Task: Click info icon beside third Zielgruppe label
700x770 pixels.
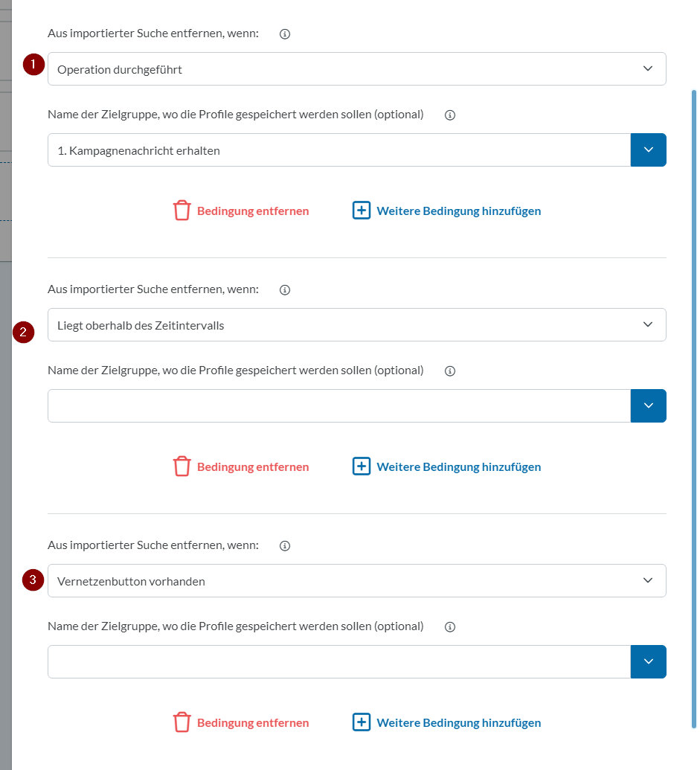Action: [449, 627]
